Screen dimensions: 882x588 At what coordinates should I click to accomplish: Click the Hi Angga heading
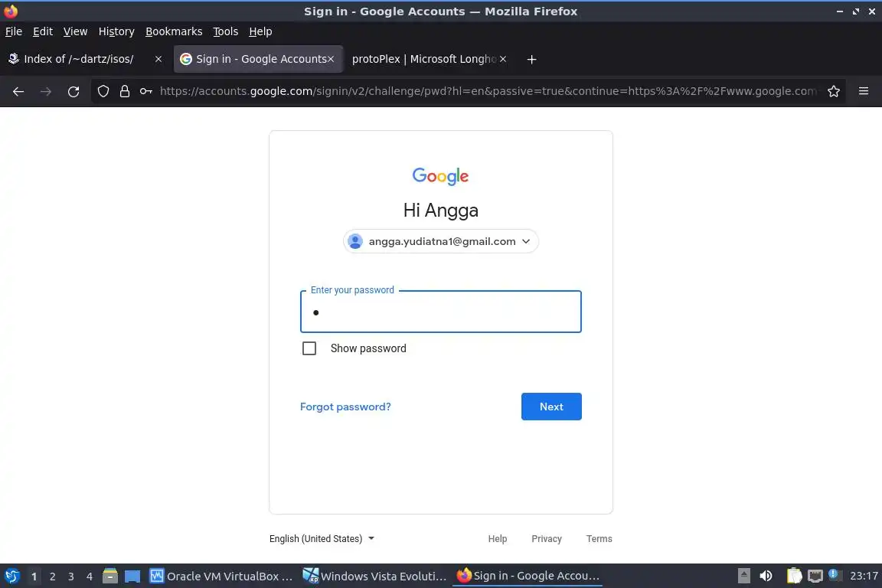coord(440,210)
